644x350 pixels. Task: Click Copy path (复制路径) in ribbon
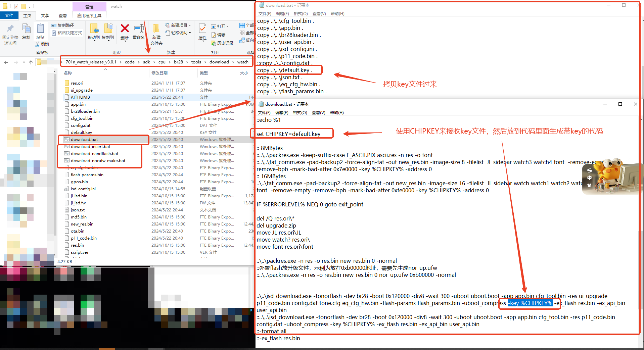click(63, 26)
